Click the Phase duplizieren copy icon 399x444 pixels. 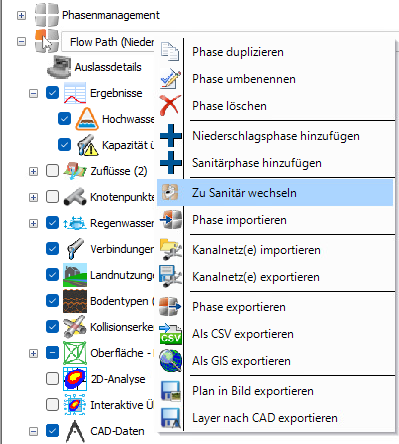(170, 52)
